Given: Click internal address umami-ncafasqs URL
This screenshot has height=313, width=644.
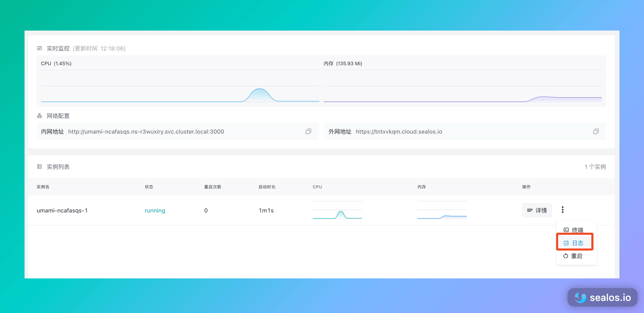Looking at the screenshot, I should (146, 132).
